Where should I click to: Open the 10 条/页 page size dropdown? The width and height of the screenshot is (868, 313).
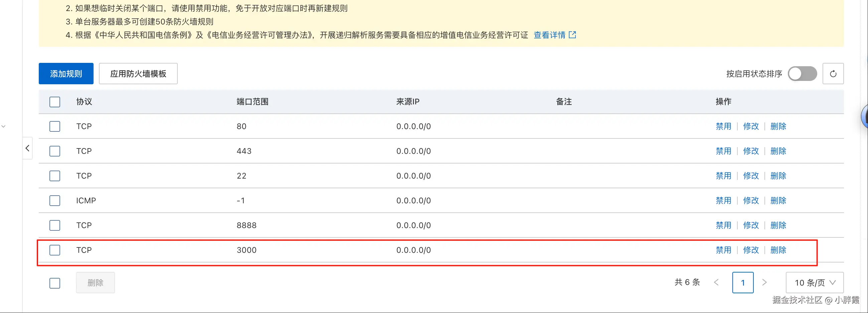click(x=815, y=282)
